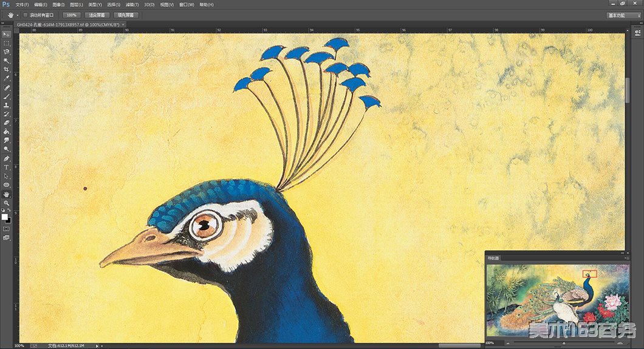This screenshot has width=644, height=349.
Task: Open the 帮助(H) menu
Action: (x=206, y=4)
